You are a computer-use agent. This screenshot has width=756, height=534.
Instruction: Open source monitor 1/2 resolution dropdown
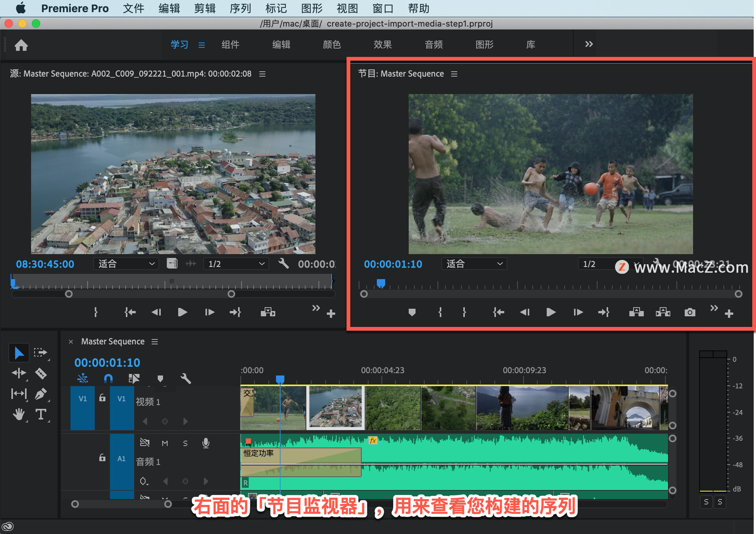pos(235,264)
